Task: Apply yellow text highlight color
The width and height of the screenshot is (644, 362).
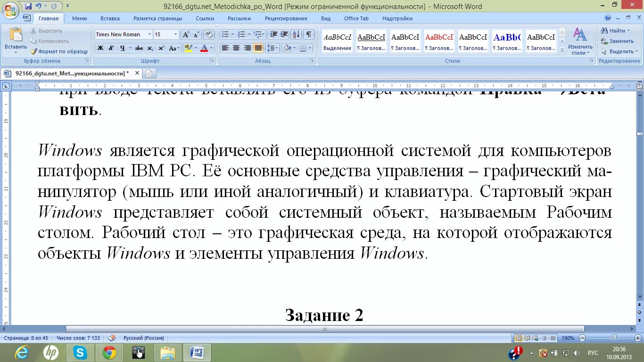Action: (x=188, y=48)
